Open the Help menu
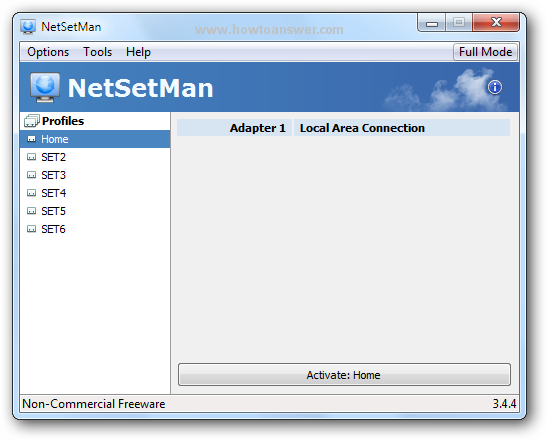Screen dimensions: 547x440 pos(138,52)
